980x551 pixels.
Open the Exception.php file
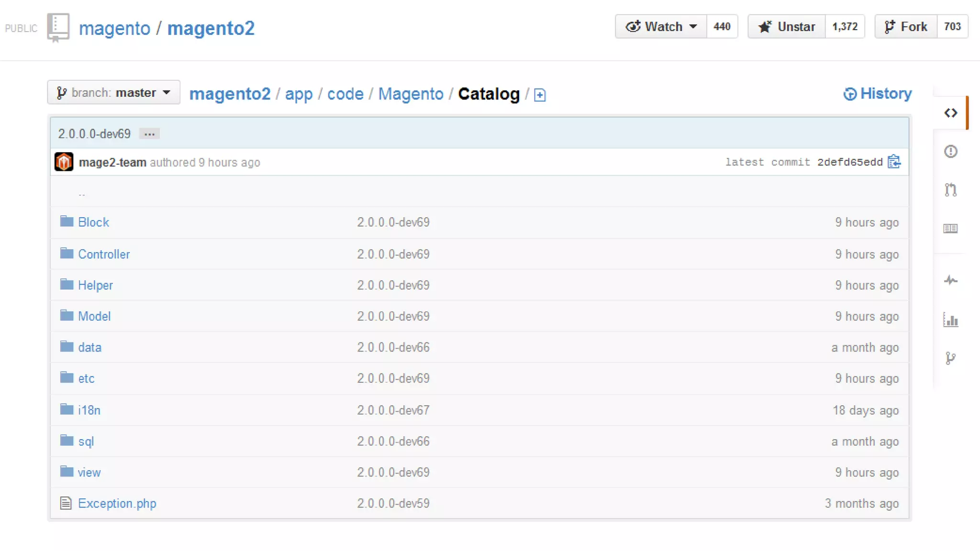pyautogui.click(x=117, y=504)
